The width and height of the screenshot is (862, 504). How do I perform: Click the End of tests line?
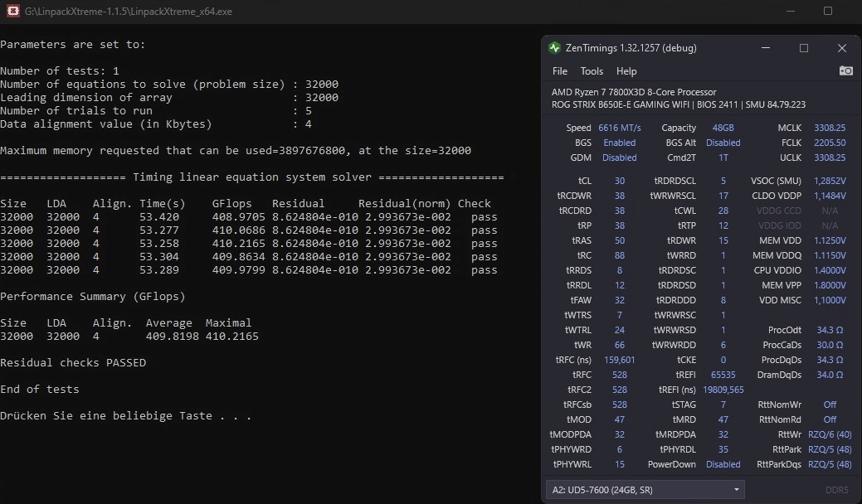coord(40,390)
